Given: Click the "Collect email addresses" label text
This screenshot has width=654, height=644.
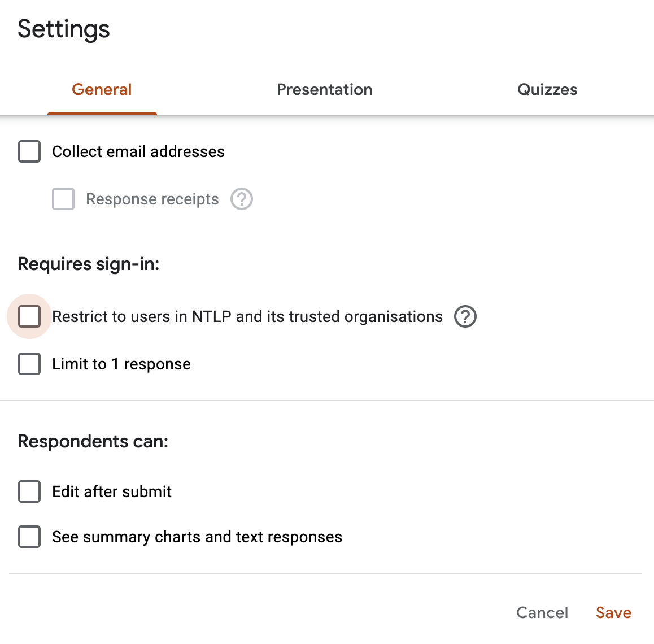Looking at the screenshot, I should 138,152.
